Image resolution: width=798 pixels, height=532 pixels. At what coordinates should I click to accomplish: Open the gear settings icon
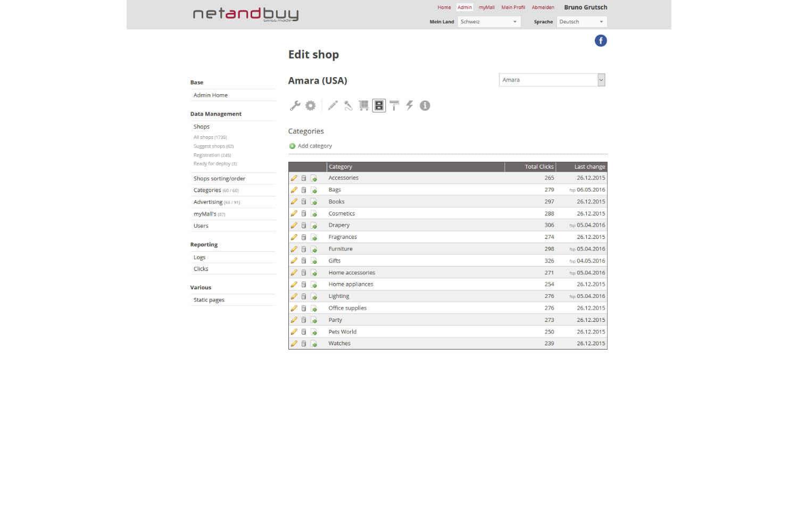pos(311,105)
